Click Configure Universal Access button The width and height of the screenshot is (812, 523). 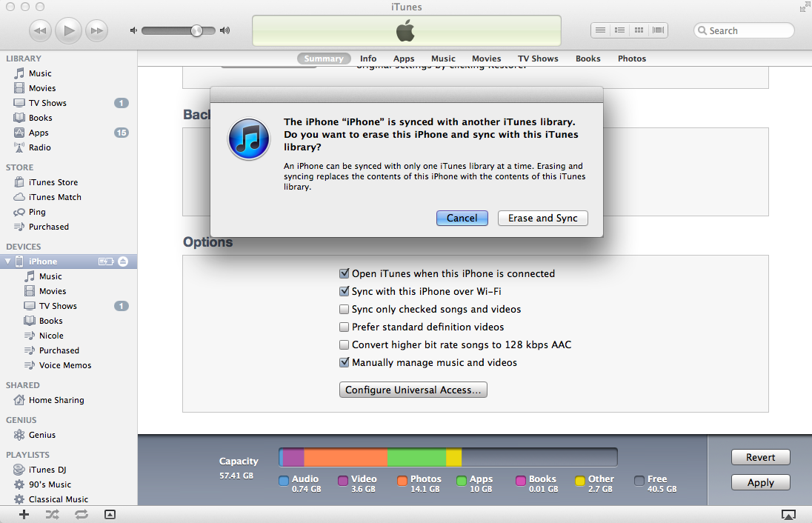pos(413,390)
